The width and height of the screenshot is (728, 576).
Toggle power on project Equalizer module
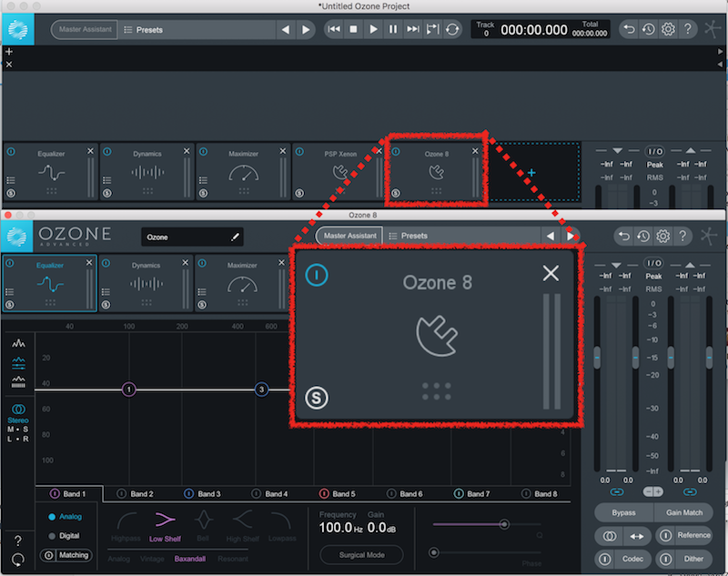tap(11, 152)
